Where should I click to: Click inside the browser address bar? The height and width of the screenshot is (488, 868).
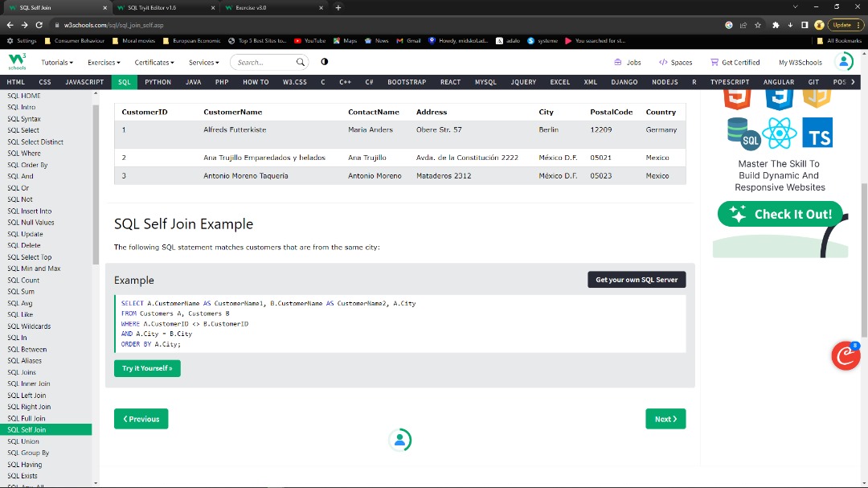[321, 25]
